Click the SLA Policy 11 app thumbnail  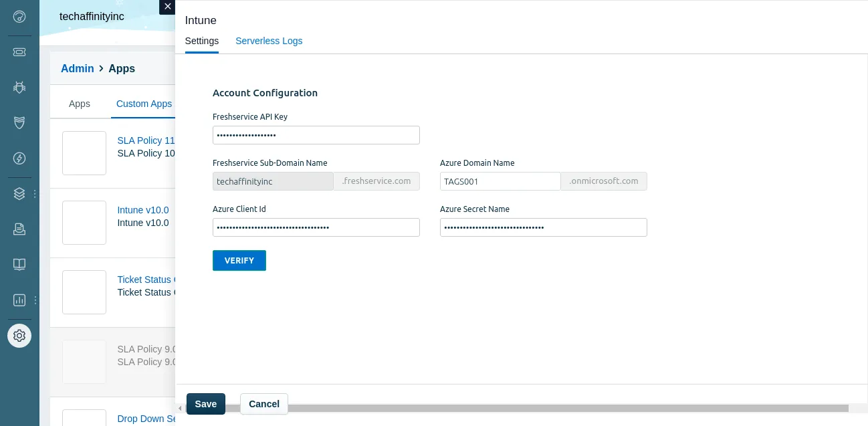coord(84,153)
